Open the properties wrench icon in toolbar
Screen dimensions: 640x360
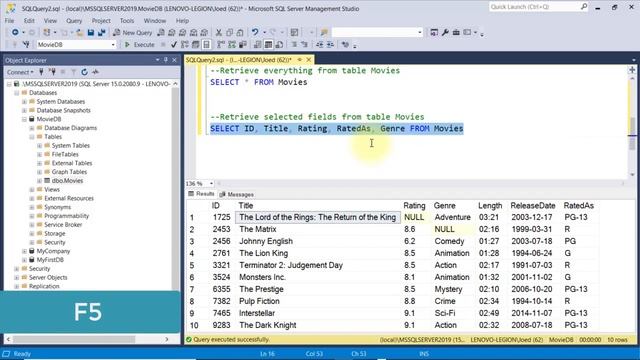[x=445, y=32]
